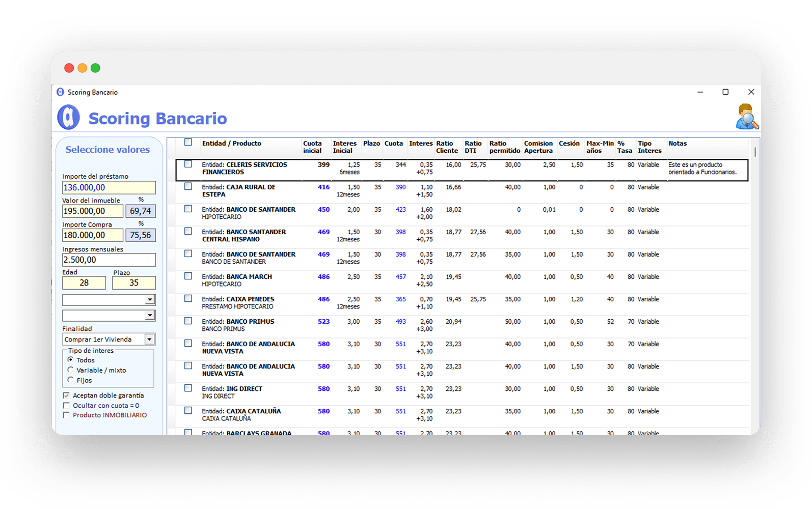Check the ING DIRECT row checkbox
Screen dimensions: 812x509
pyautogui.click(x=188, y=388)
